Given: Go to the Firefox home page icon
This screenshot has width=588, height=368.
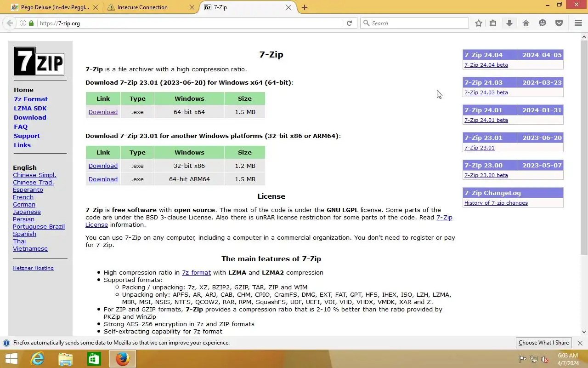Looking at the screenshot, I should click(526, 23).
